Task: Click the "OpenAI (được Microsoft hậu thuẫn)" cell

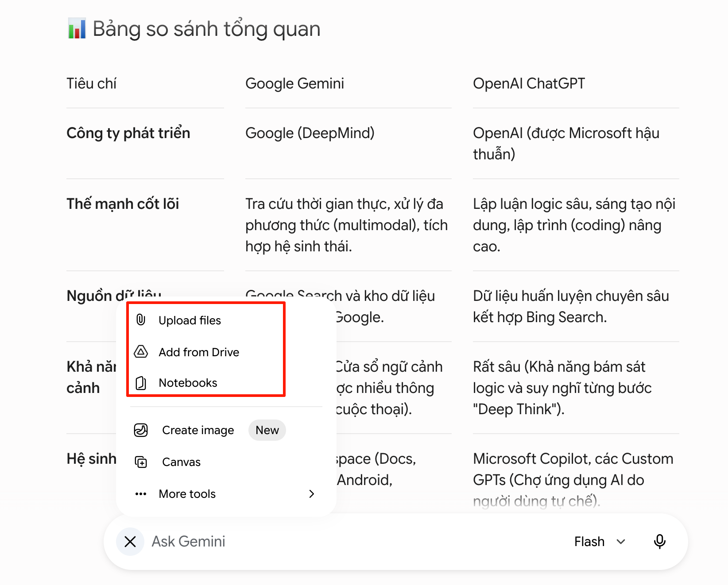Action: [x=566, y=143]
